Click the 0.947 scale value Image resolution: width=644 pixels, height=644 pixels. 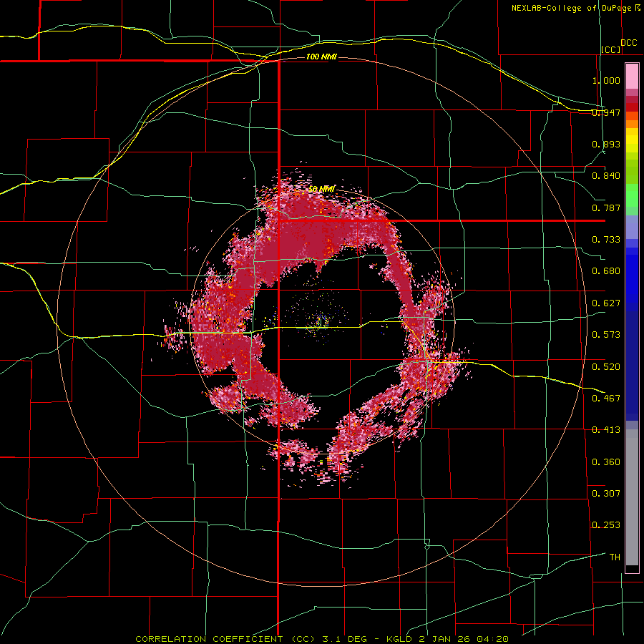point(606,112)
